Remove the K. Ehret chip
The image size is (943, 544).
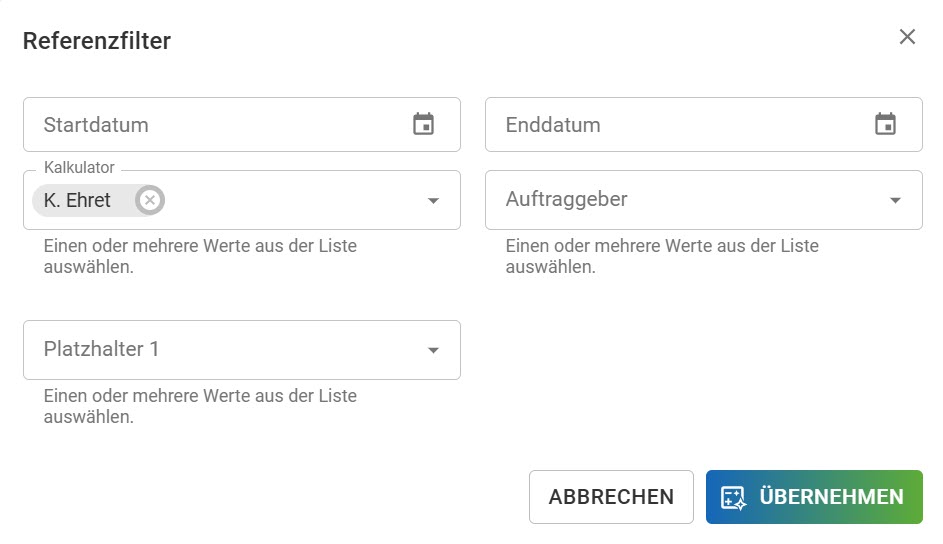coord(150,200)
